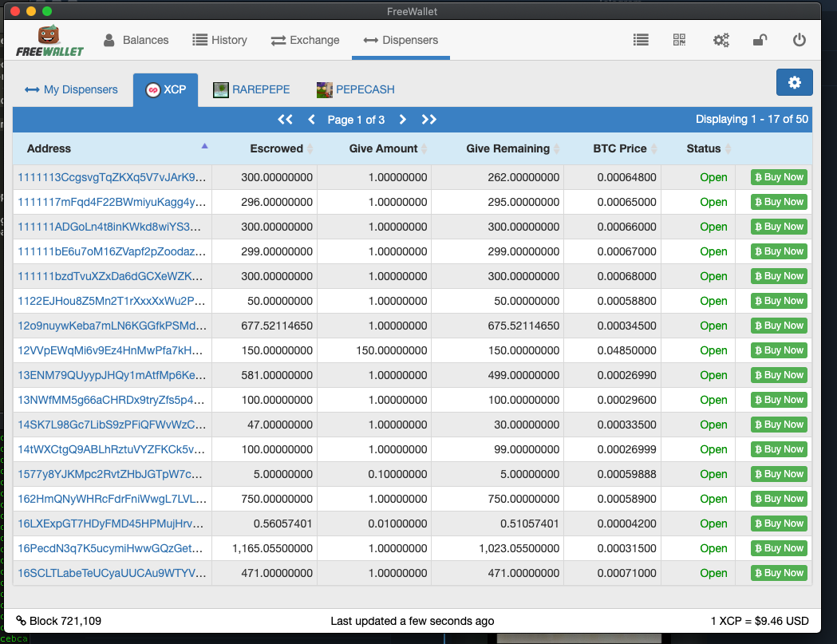This screenshot has width=837, height=644.
Task: Click the green macOS zoom window button
Action: (47, 11)
